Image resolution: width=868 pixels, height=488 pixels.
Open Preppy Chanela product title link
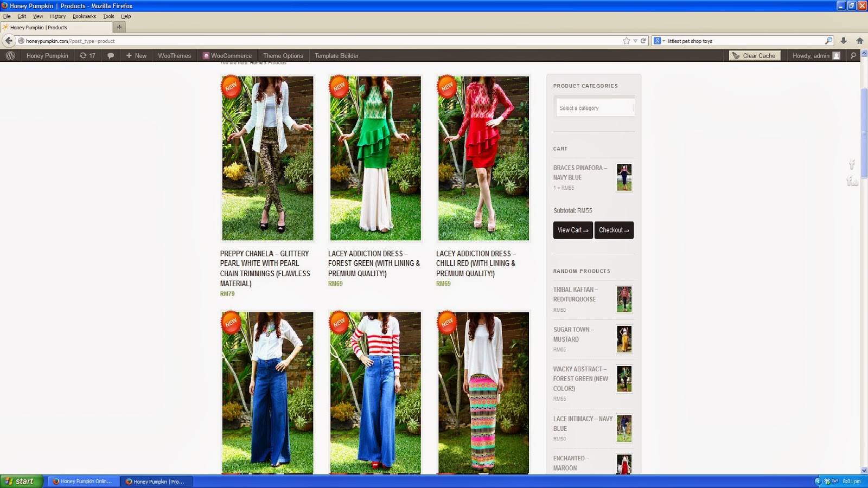(265, 268)
